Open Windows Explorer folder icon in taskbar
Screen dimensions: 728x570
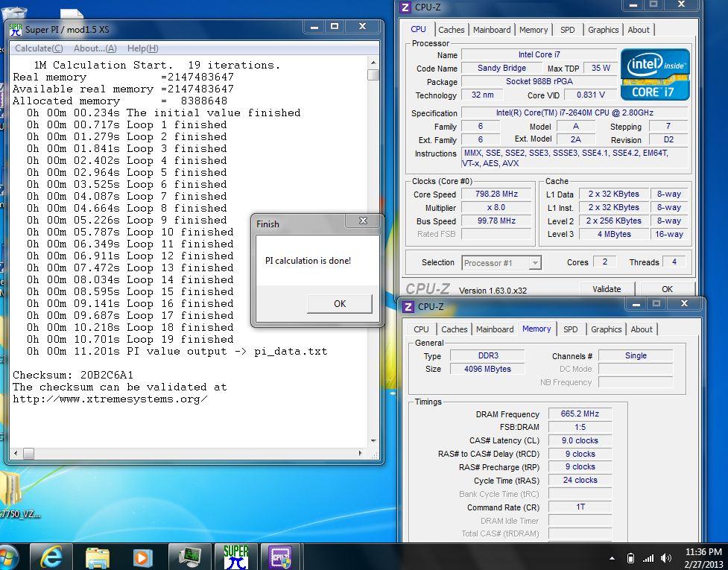97,557
